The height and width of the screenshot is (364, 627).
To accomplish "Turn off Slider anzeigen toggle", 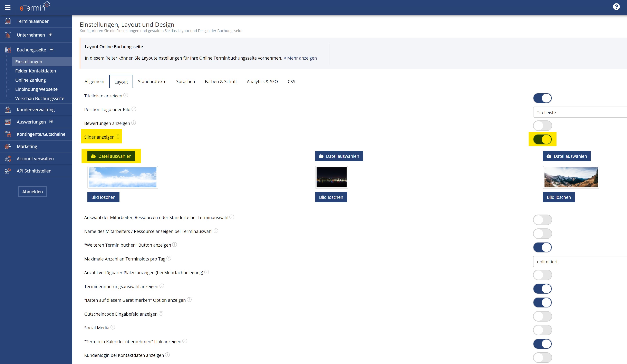I will 542,139.
